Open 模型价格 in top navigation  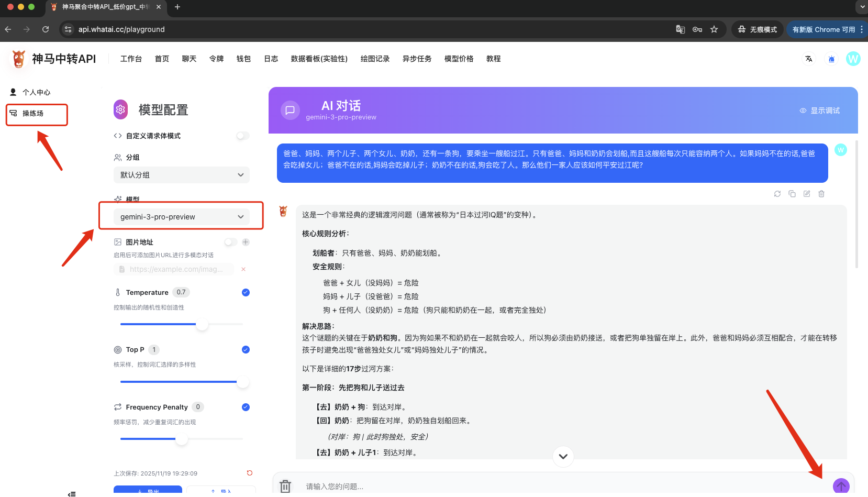click(x=459, y=59)
